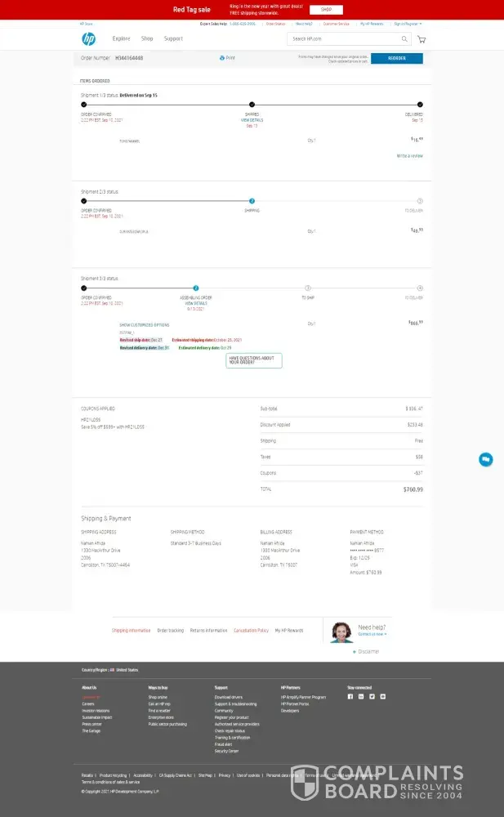Image resolution: width=504 pixels, height=817 pixels.
Task: Click Have Questions About Your Order button
Action: [253, 360]
